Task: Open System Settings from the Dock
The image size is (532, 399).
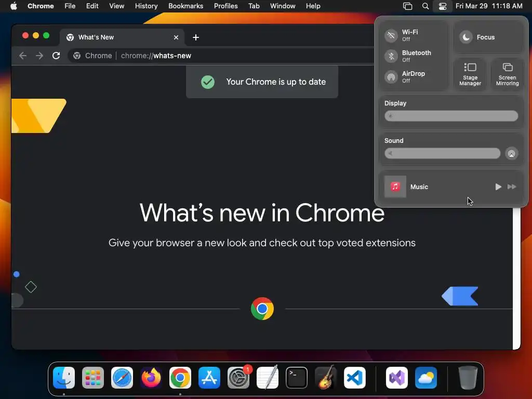Action: click(238, 378)
